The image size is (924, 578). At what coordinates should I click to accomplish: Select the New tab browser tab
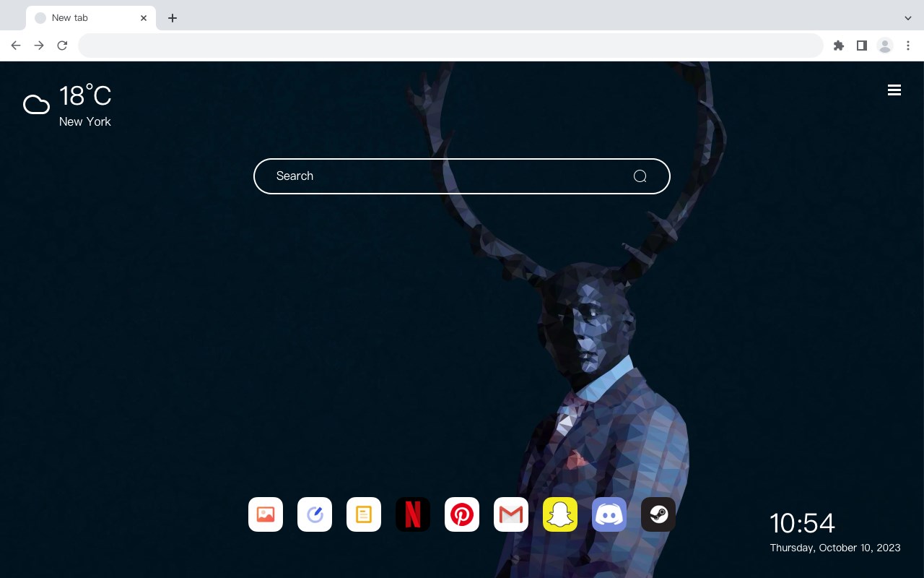(91, 18)
